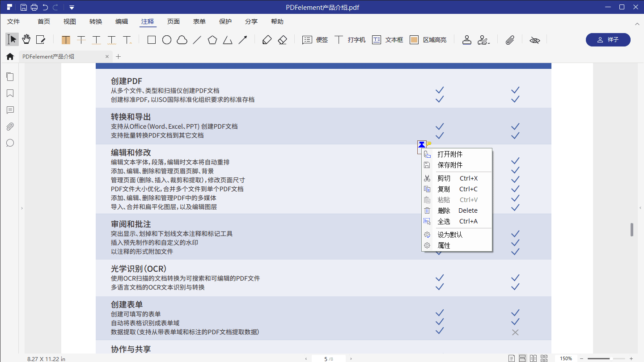The height and width of the screenshot is (362, 644).
Task: Click the page number input field
Action: point(328,358)
